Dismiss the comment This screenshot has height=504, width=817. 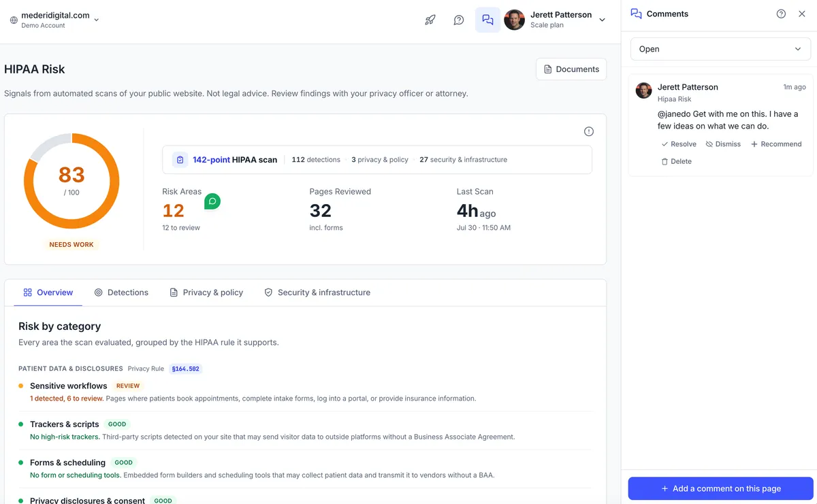723,144
